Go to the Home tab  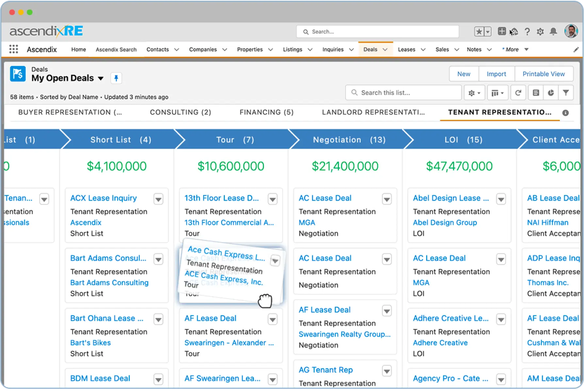tap(79, 49)
